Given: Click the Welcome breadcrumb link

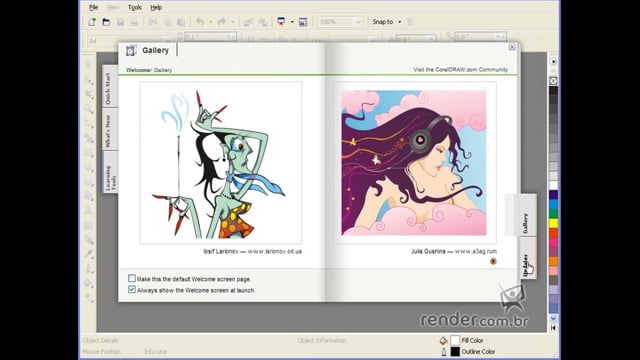Looking at the screenshot, I should pos(138,70).
